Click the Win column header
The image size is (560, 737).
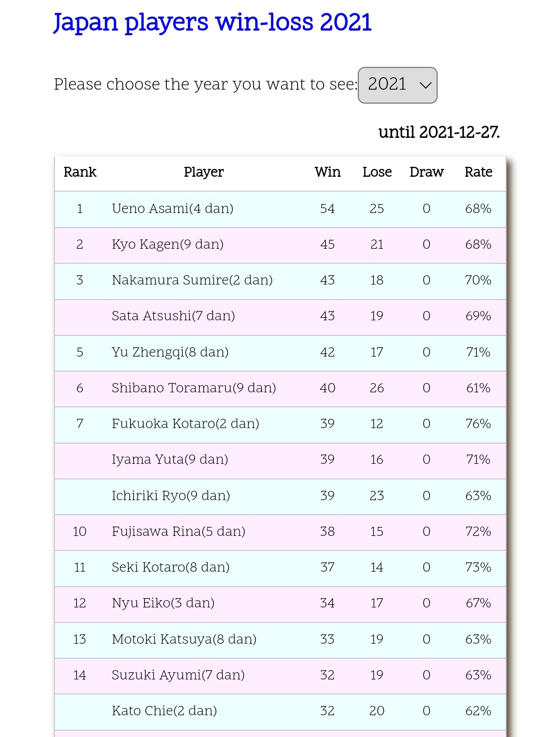(327, 172)
